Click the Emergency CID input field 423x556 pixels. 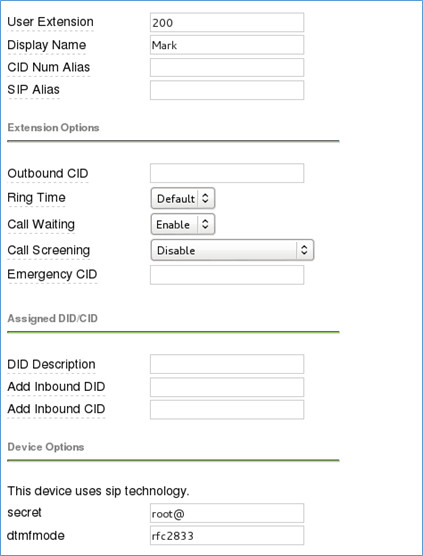click(227, 275)
